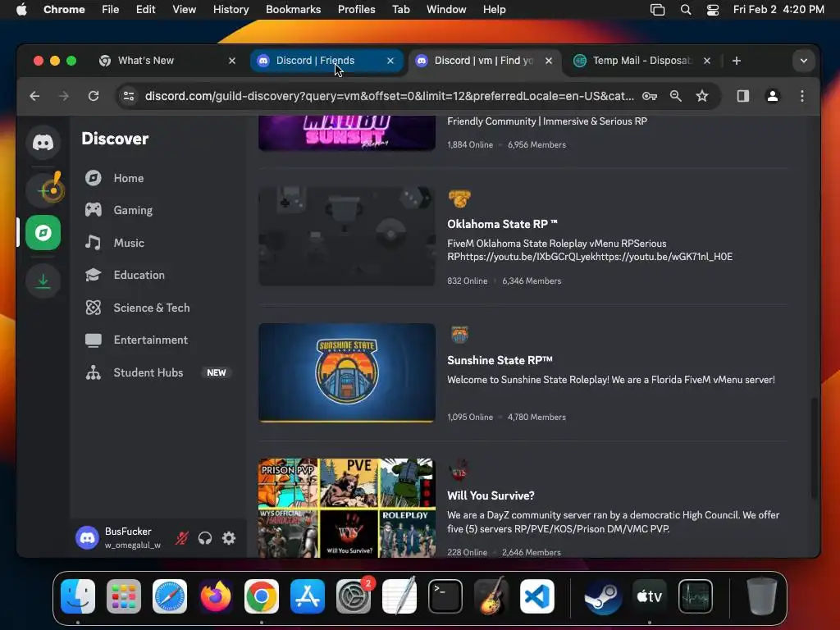Image resolution: width=840 pixels, height=630 pixels.
Task: Open a new Chrome tab
Action: tap(736, 61)
